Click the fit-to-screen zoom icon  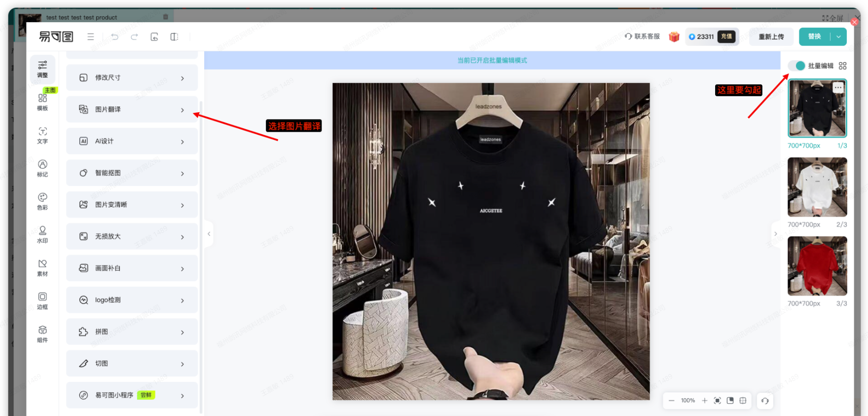point(718,401)
